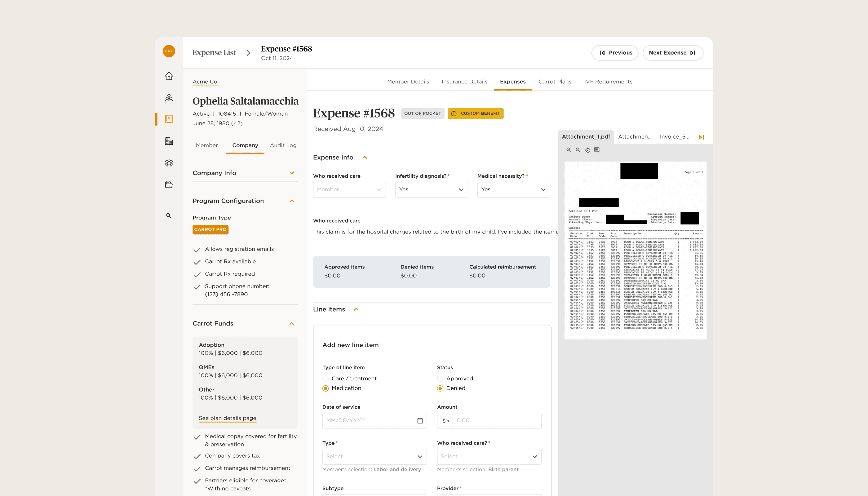Select the Care / treatment radio button

pos(326,379)
